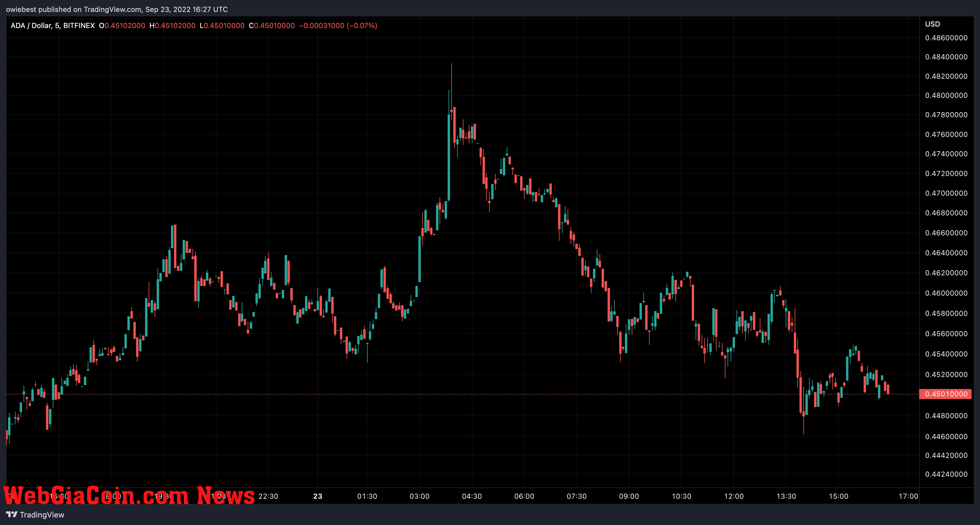The image size is (980, 525).
Task: Click the 22:30 time axis label
Action: coord(268,496)
